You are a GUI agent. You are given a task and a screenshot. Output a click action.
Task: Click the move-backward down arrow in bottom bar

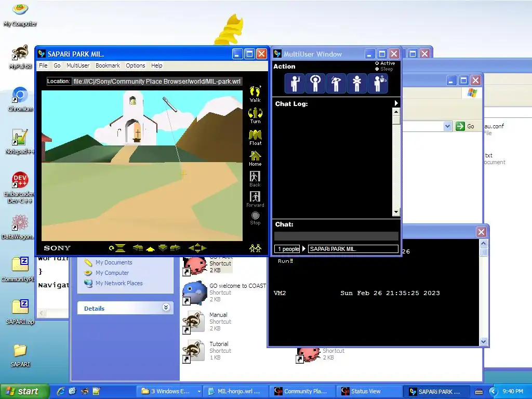coord(163,248)
